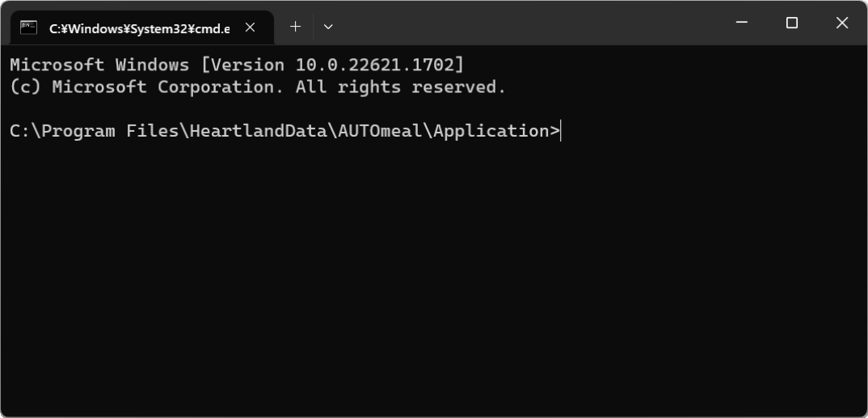This screenshot has height=418, width=868.
Task: Open a new tab with plus button
Action: pos(296,27)
